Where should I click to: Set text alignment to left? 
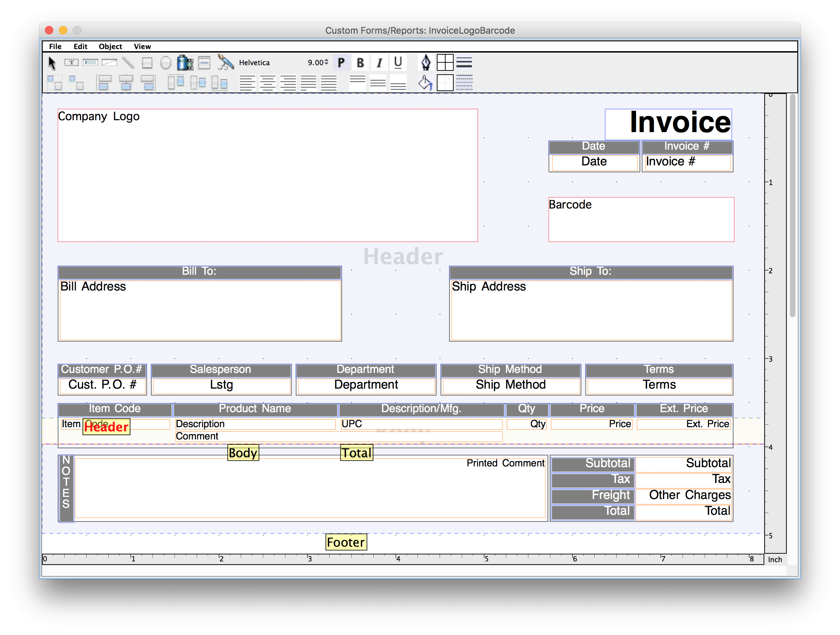pyautogui.click(x=247, y=83)
